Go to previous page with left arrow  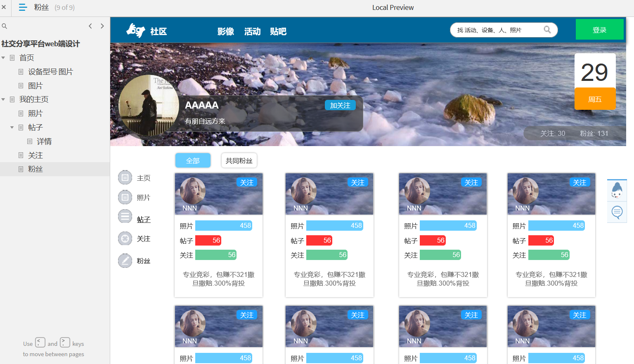click(90, 26)
